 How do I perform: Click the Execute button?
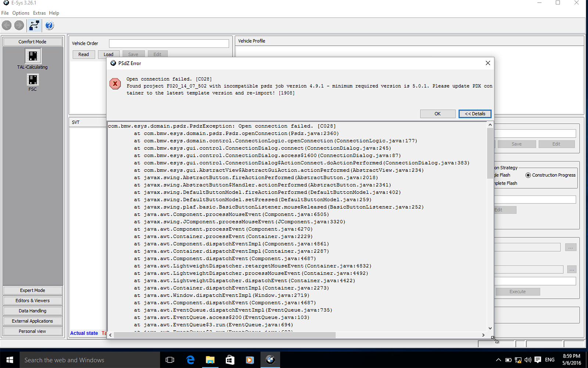click(x=517, y=291)
